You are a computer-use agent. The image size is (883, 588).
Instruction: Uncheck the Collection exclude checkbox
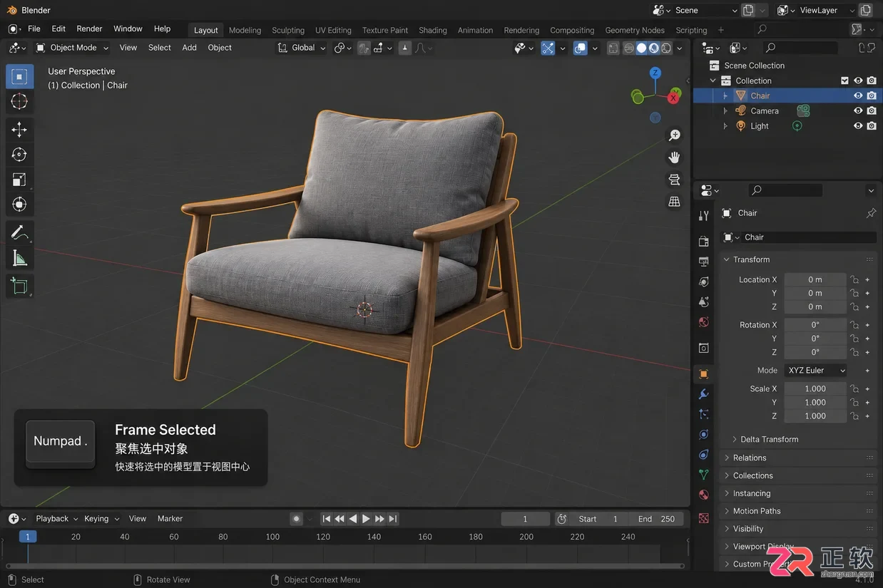845,81
